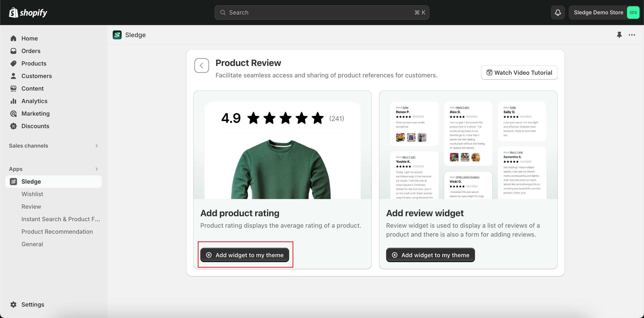Image resolution: width=644 pixels, height=318 pixels.
Task: Click the Shopify logo
Action: [28, 13]
